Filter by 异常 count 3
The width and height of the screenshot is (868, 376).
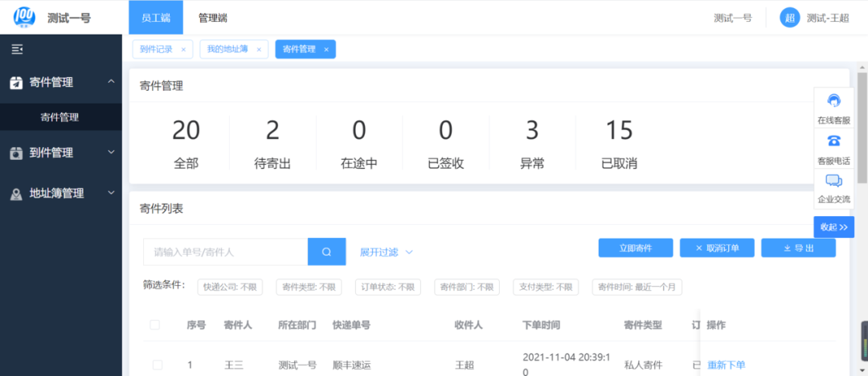[x=532, y=144]
